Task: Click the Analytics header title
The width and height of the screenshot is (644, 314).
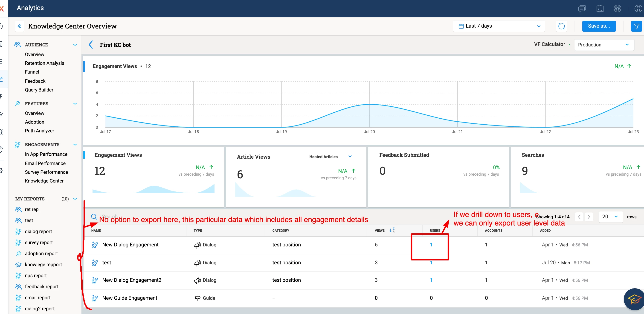Action: click(30, 8)
